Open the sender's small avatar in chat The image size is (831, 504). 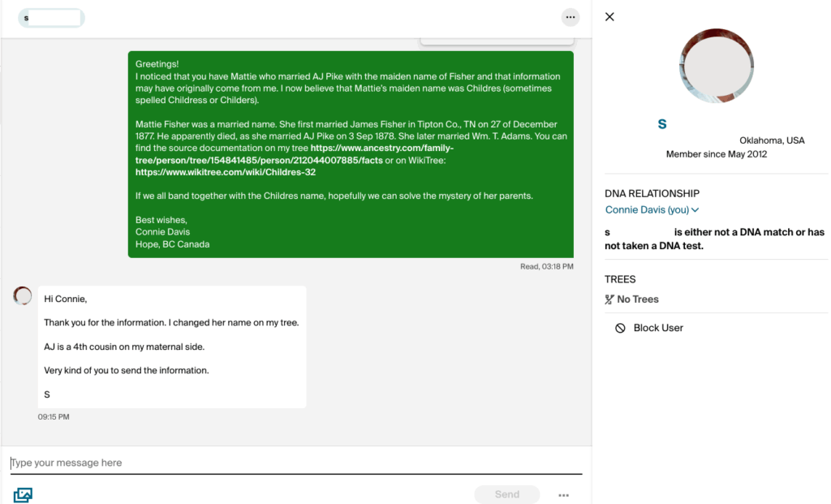pos(22,295)
